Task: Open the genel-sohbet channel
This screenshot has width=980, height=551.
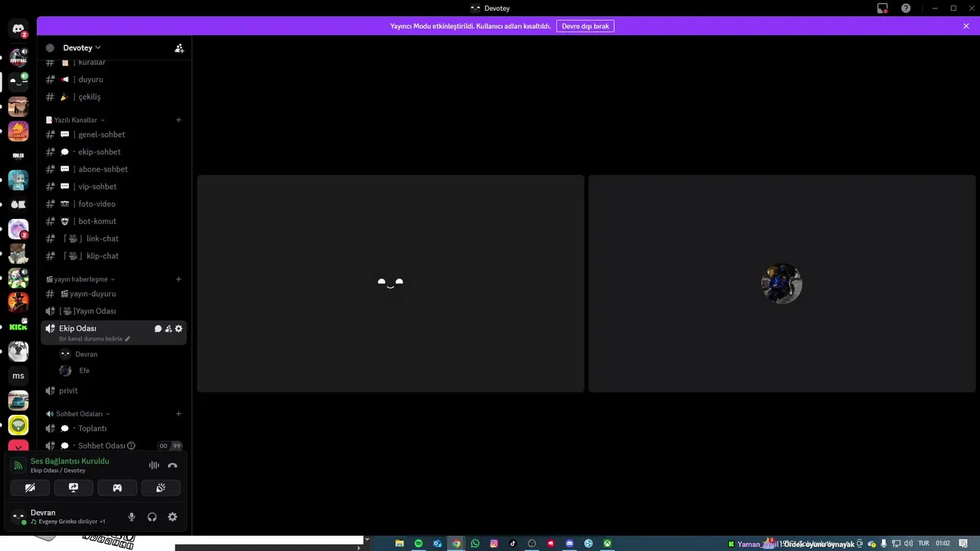Action: [113, 135]
